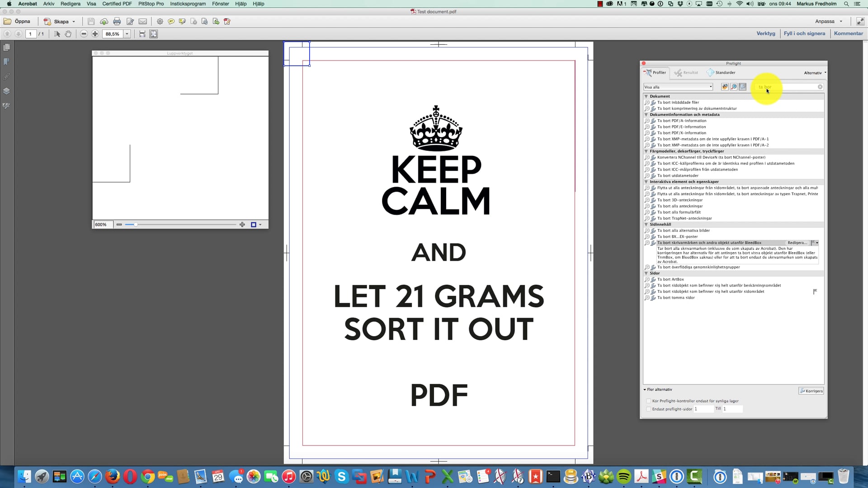Collapse Färgmodeller, dekorfärger, tryckfärger group

coord(646,151)
